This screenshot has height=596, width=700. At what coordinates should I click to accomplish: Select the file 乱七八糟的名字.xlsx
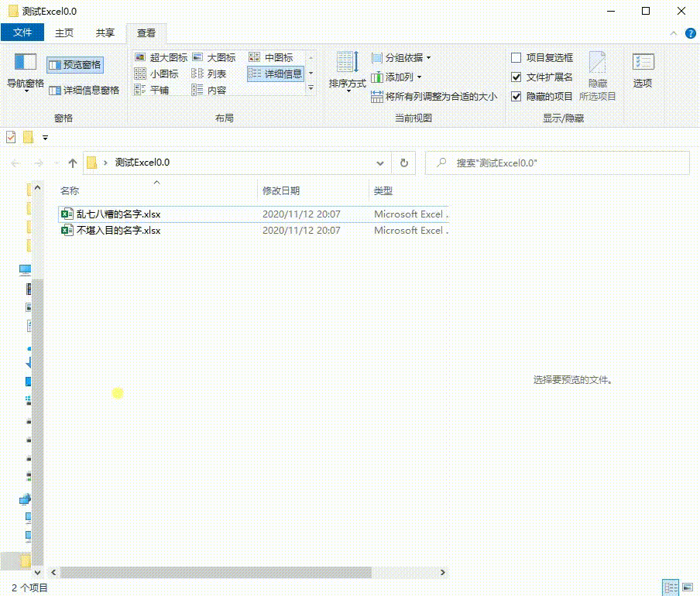[x=118, y=214]
